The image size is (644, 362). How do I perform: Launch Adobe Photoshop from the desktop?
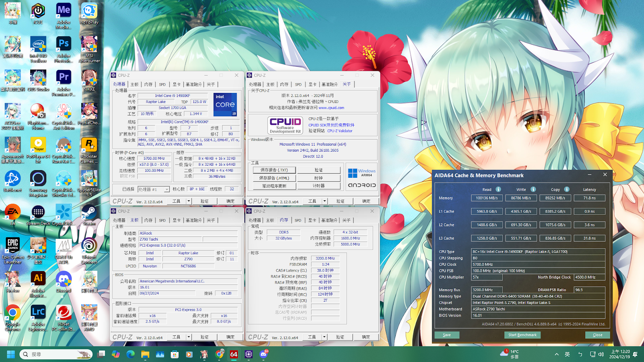coord(64,49)
